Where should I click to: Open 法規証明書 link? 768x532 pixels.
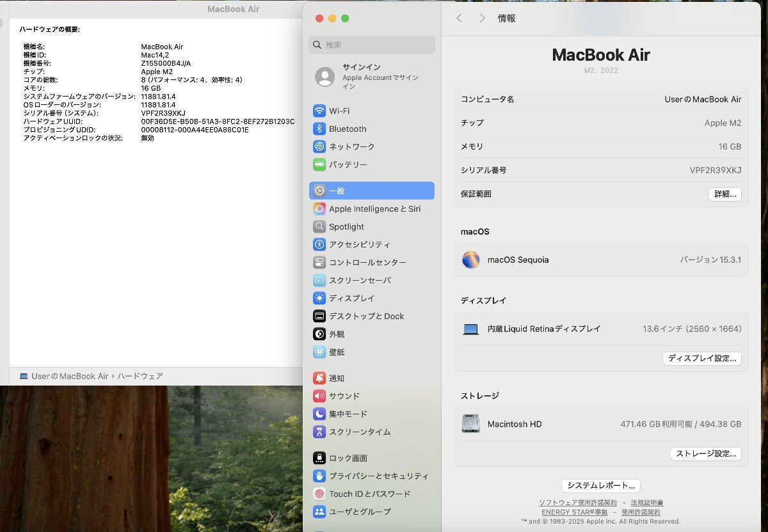647,503
